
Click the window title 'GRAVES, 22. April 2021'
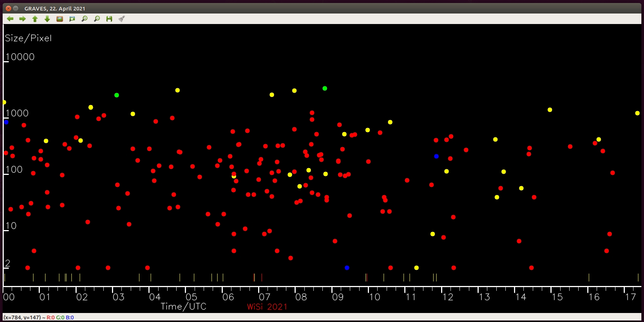pyautogui.click(x=55, y=8)
